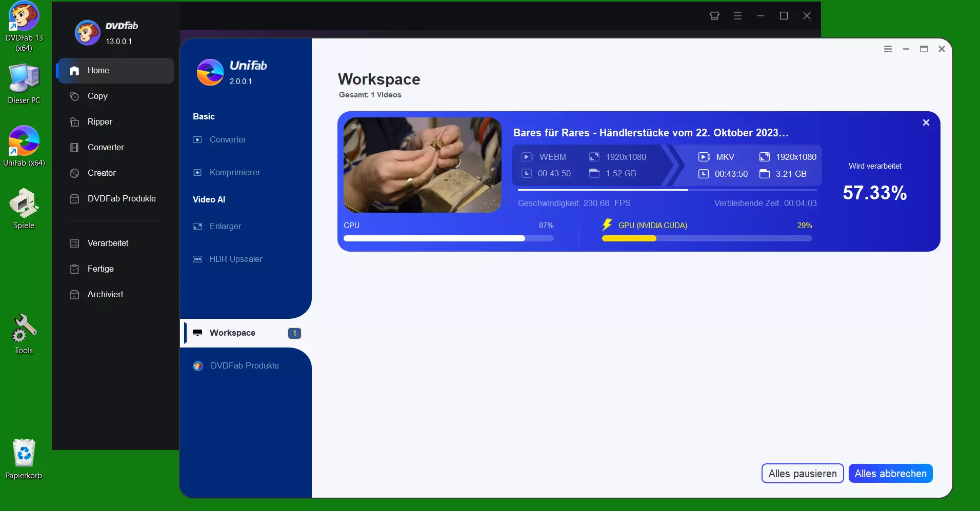Click 57.33% progress percentage

point(875,193)
